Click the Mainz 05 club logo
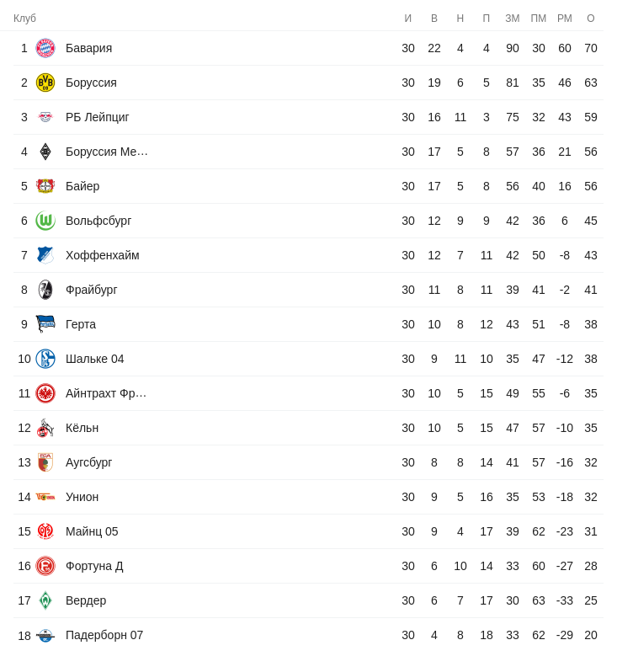Screen dimensions: 633x672 click(45, 531)
